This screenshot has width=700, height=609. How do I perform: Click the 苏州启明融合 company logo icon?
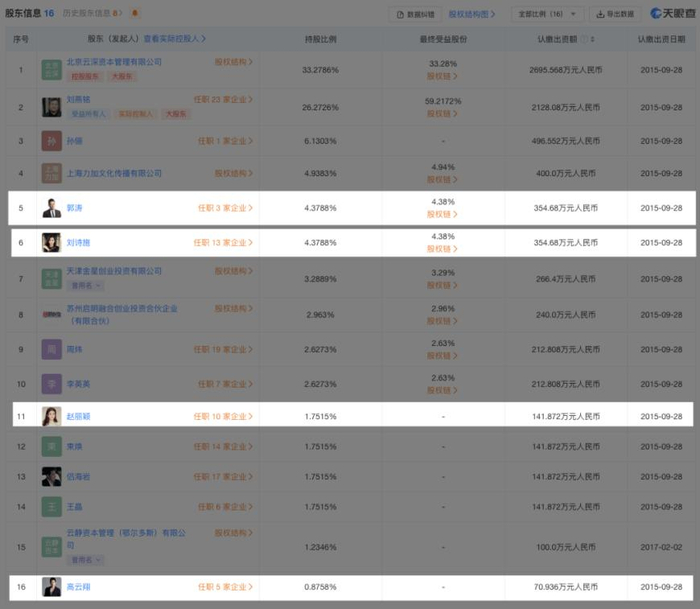click(51, 315)
